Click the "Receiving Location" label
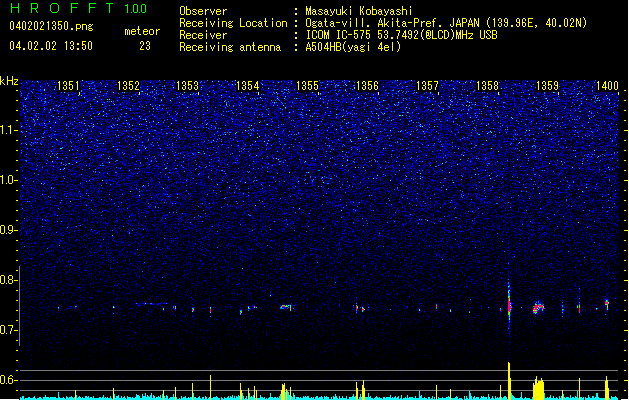The width and height of the screenshot is (629, 400). click(x=233, y=23)
